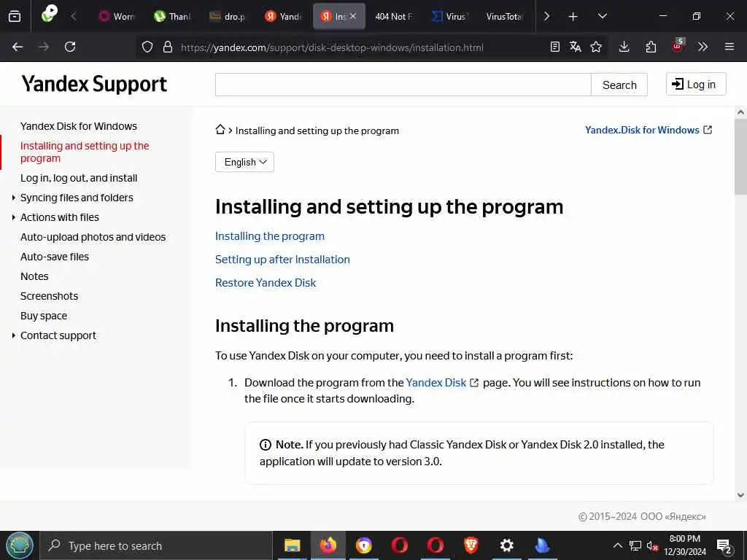Open Setting up after installation link
747x560 pixels.
282,260
